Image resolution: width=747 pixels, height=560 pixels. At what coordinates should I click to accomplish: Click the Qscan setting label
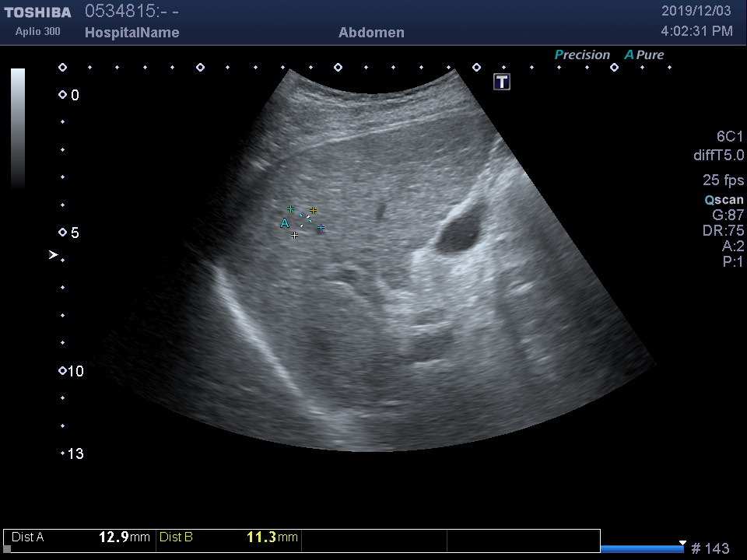point(724,200)
